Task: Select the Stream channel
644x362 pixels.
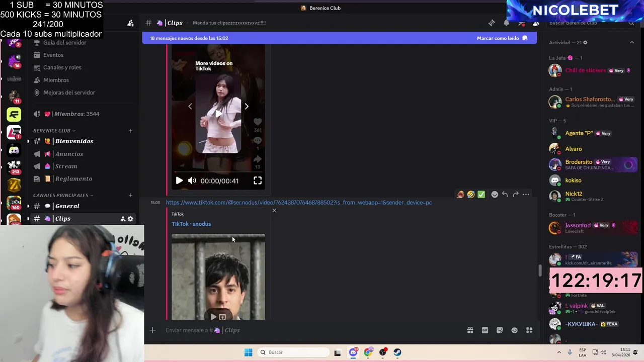Action: pos(83,166)
